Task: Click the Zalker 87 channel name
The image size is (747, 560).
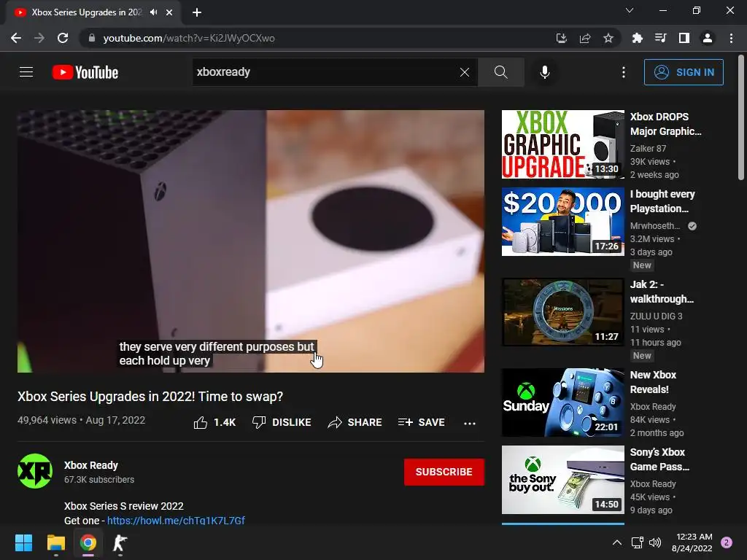Action: (648, 148)
